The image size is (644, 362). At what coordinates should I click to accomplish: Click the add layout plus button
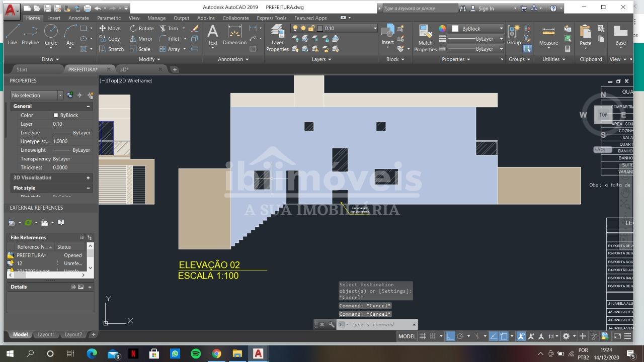coord(93,334)
